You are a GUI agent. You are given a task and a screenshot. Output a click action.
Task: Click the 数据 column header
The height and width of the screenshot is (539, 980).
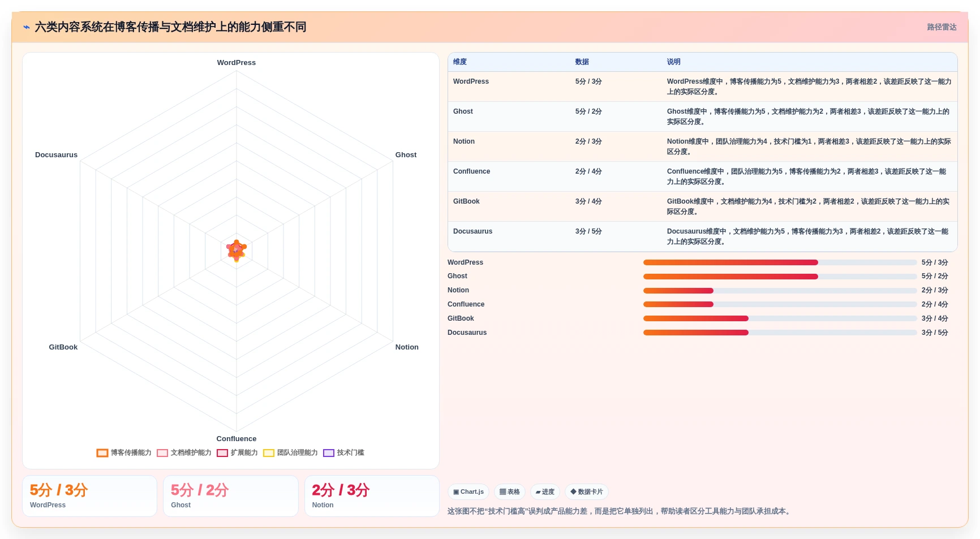582,62
